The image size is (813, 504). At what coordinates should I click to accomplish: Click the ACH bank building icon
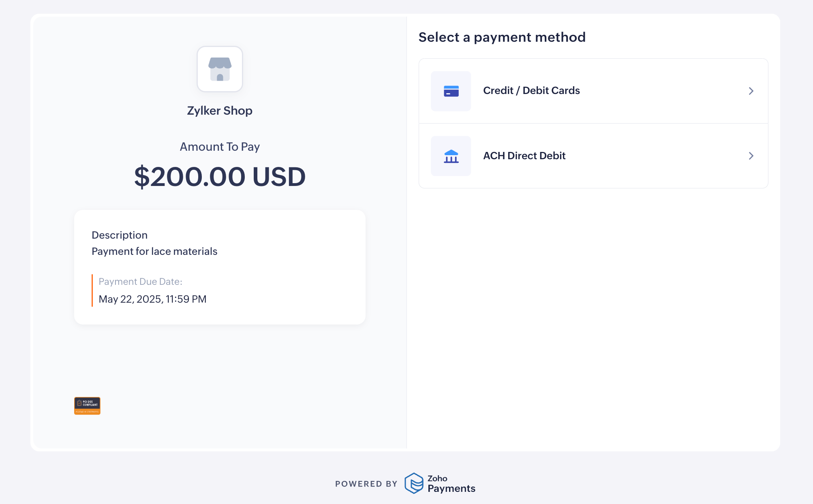[451, 156]
